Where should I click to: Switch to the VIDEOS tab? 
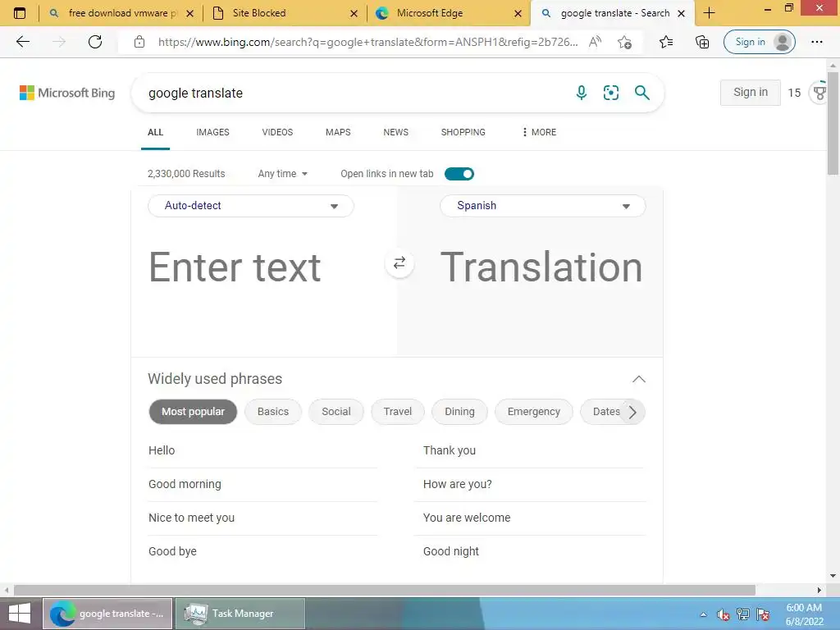(x=277, y=132)
